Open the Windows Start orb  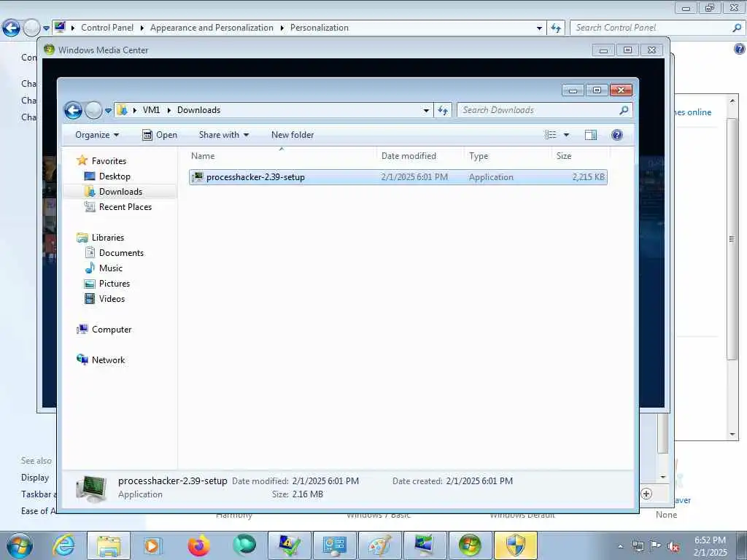20,545
